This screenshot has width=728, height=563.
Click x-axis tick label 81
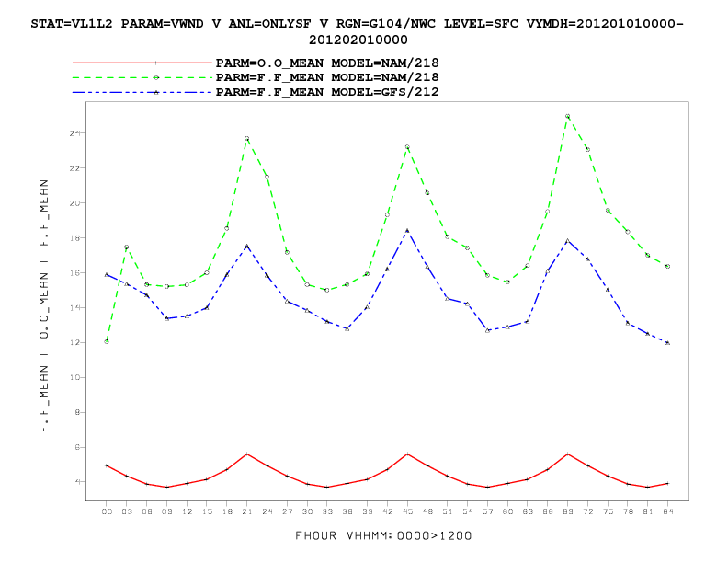648,511
